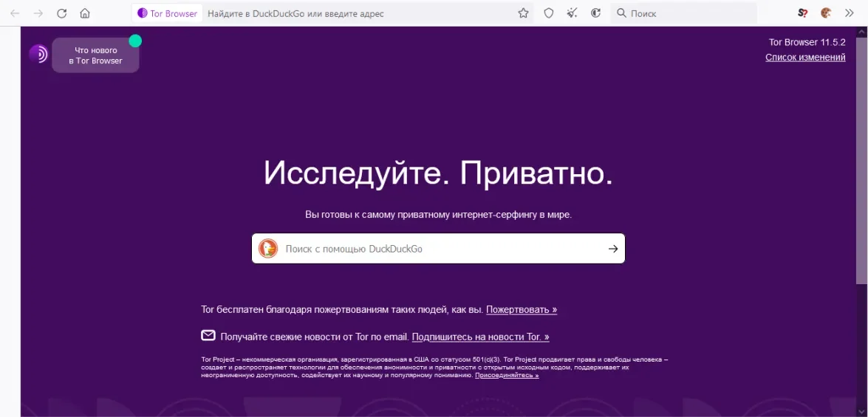This screenshot has height=417, width=868.
Task: Click the purple Tor onion logo
Action: [38, 54]
